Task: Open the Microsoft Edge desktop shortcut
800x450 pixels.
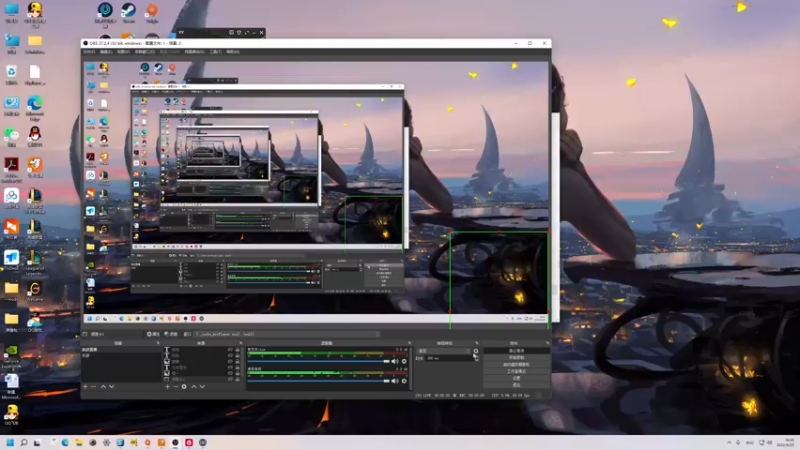Action: click(x=35, y=108)
